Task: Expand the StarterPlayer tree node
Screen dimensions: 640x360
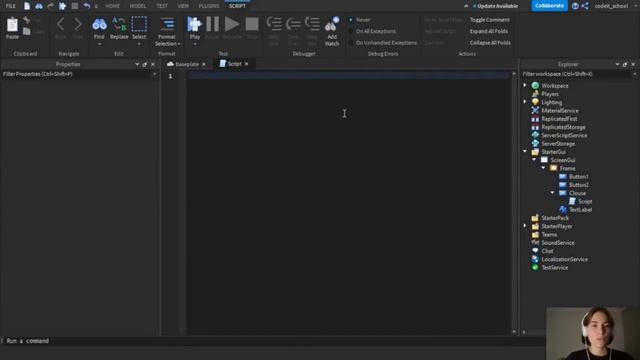Action: click(525, 226)
